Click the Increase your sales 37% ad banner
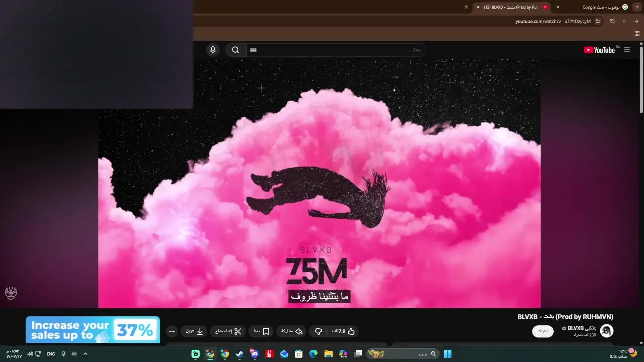The height and width of the screenshot is (362, 644). click(x=93, y=330)
